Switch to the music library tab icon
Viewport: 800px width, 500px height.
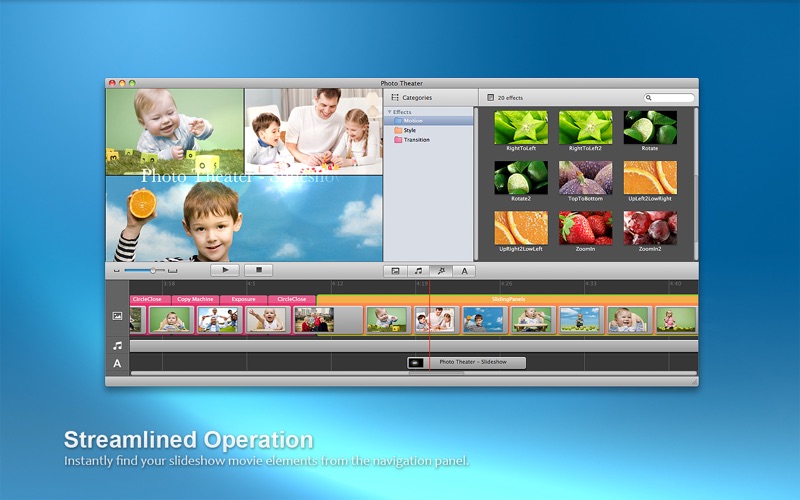point(418,271)
